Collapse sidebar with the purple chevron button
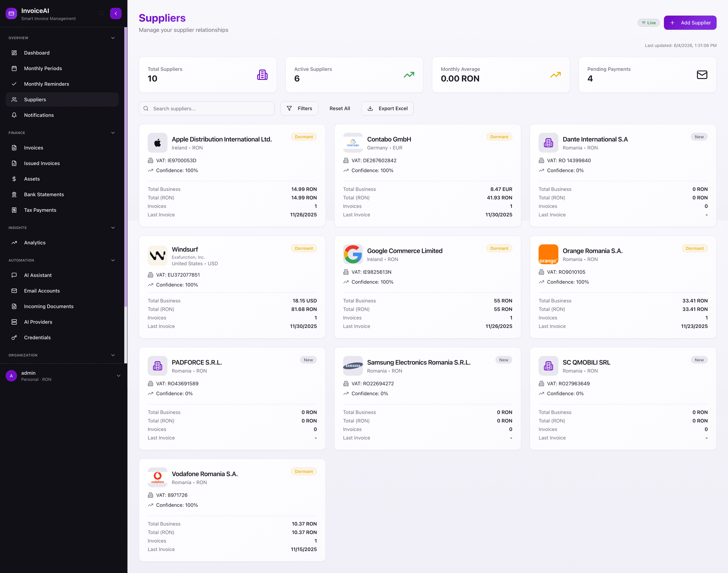The height and width of the screenshot is (573, 728). click(116, 13)
